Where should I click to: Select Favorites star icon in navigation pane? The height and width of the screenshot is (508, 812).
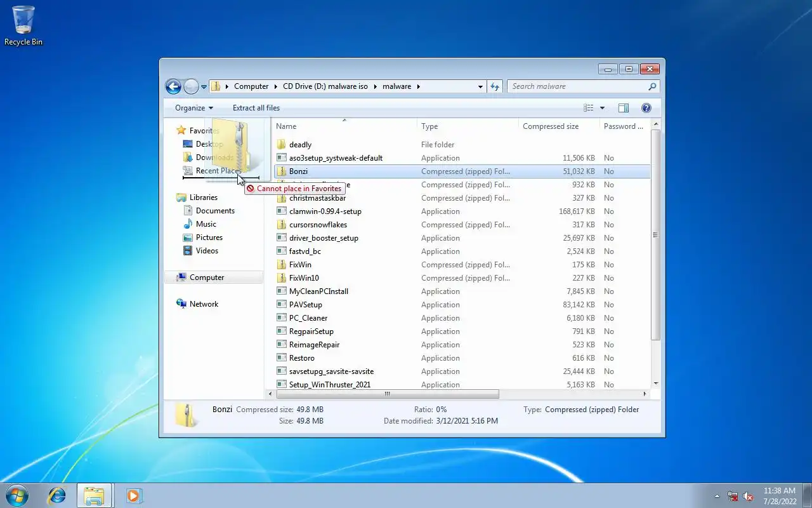point(181,130)
